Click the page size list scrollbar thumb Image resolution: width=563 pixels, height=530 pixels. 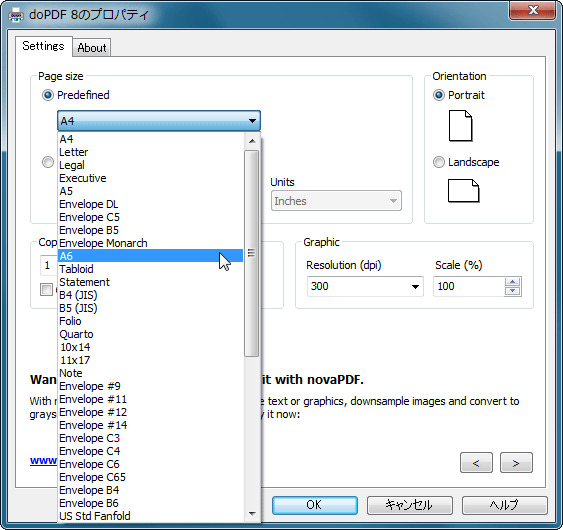tap(251, 253)
